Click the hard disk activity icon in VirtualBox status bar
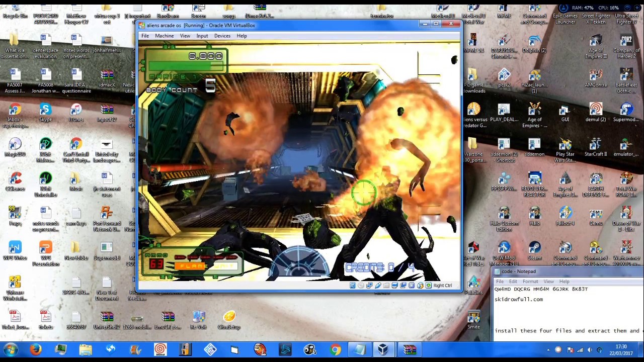 coord(352,286)
